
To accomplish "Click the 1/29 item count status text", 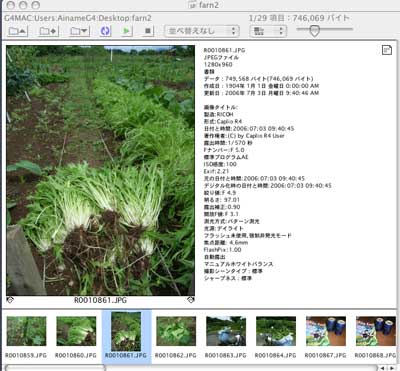I will pyautogui.click(x=299, y=18).
